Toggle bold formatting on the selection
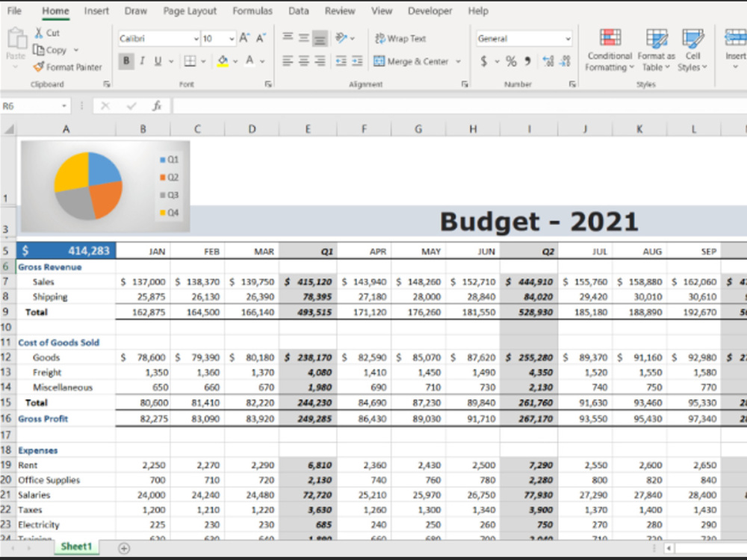Screen dimensions: 747x560 pos(125,61)
